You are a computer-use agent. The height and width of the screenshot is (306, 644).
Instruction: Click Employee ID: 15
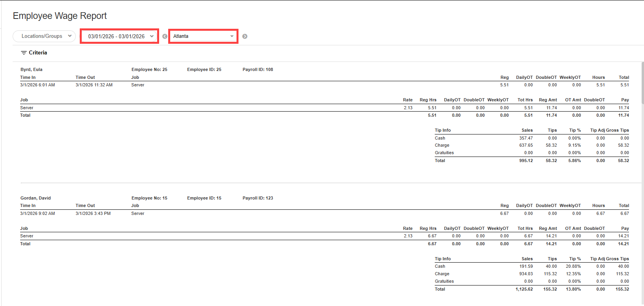pyautogui.click(x=204, y=198)
